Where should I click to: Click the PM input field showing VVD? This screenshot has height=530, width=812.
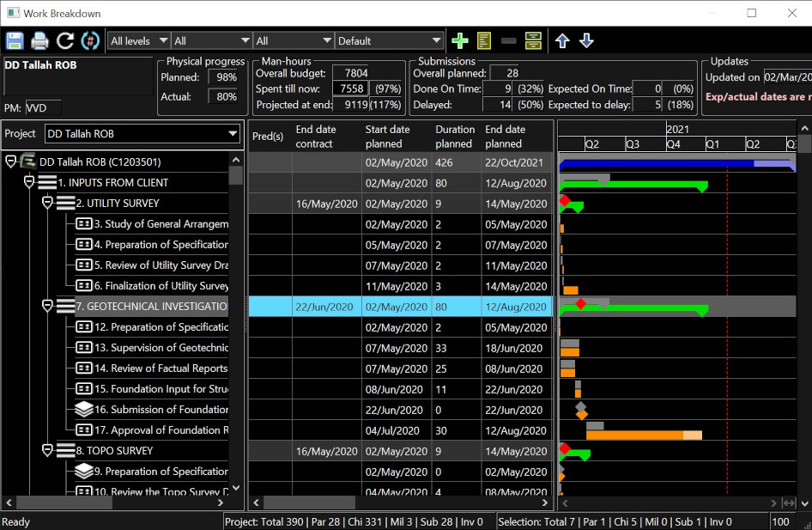pyautogui.click(x=43, y=107)
